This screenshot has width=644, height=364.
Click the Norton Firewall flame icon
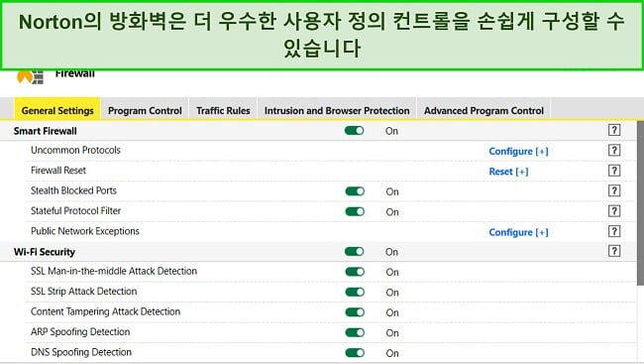[x=30, y=77]
